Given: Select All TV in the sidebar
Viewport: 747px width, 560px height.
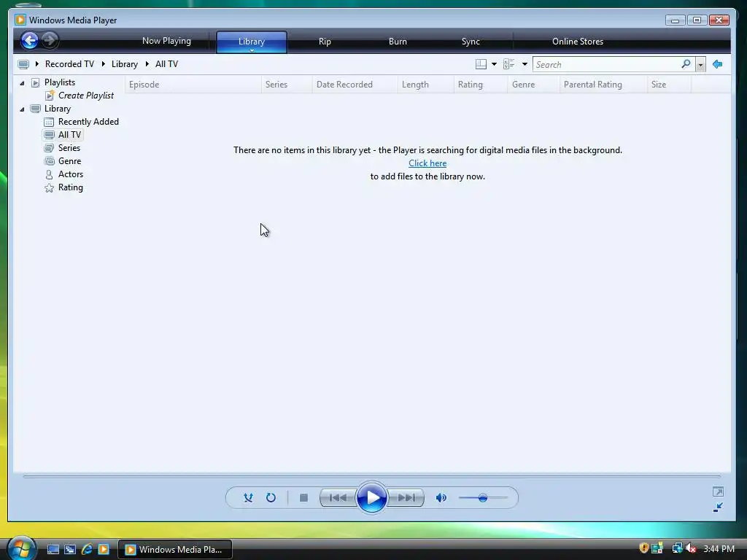Looking at the screenshot, I should (69, 135).
